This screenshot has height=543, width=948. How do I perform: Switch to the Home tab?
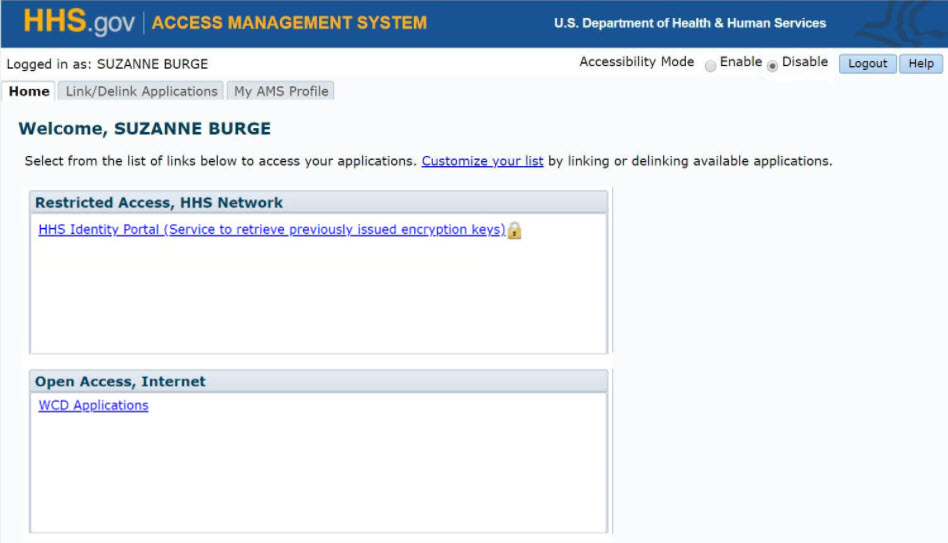pos(29,91)
